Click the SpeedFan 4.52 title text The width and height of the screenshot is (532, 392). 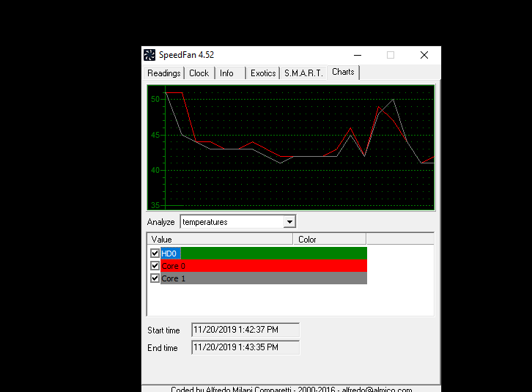click(186, 55)
